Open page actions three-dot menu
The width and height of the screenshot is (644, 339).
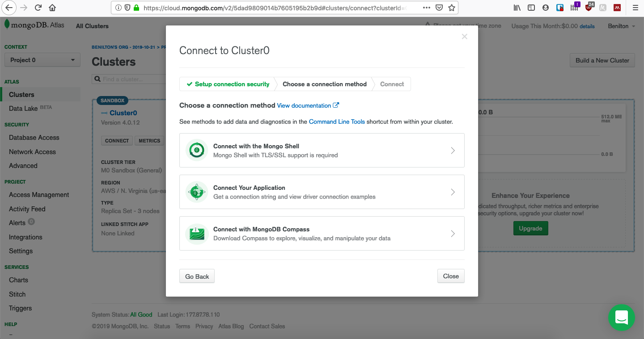coord(427,8)
